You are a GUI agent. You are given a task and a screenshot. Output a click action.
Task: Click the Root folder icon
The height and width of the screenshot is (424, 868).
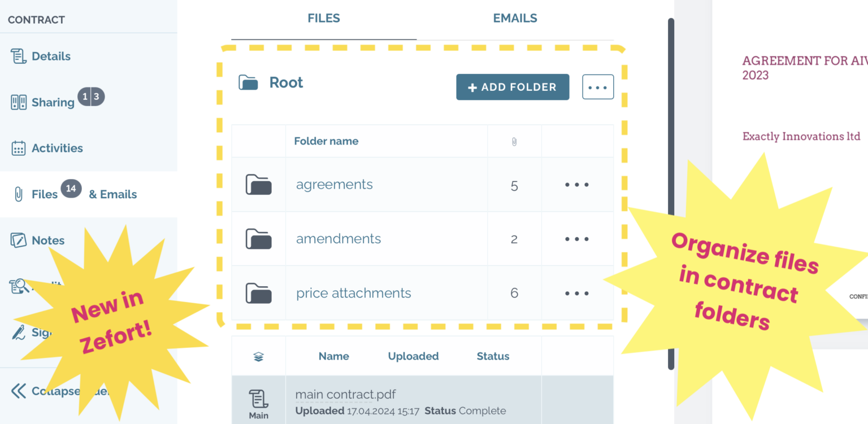pyautogui.click(x=248, y=81)
